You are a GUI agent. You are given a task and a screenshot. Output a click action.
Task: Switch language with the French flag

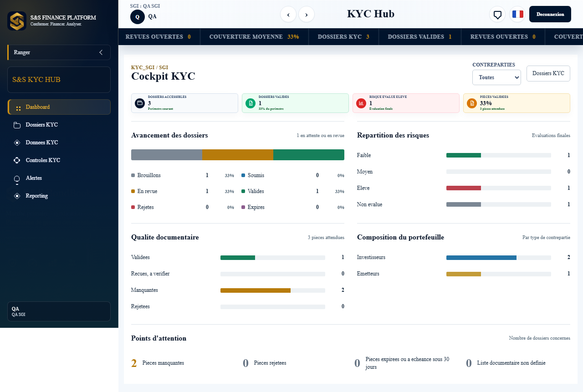(x=517, y=15)
